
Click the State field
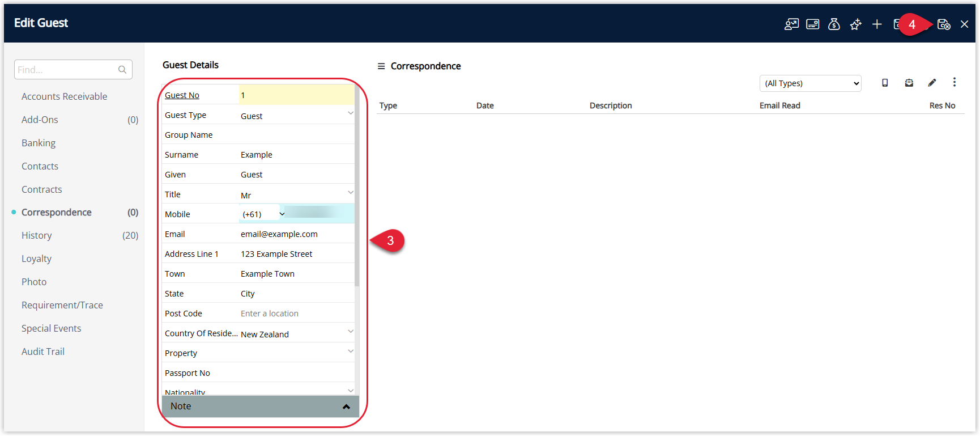coord(296,293)
